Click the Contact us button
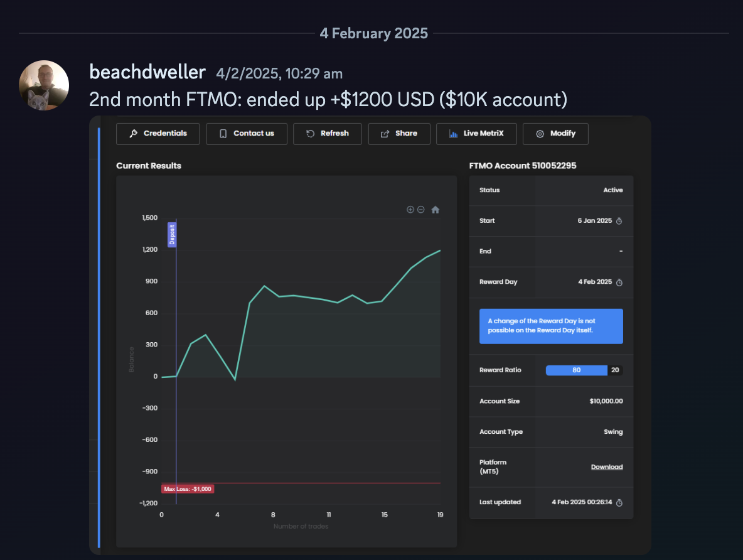 [247, 134]
